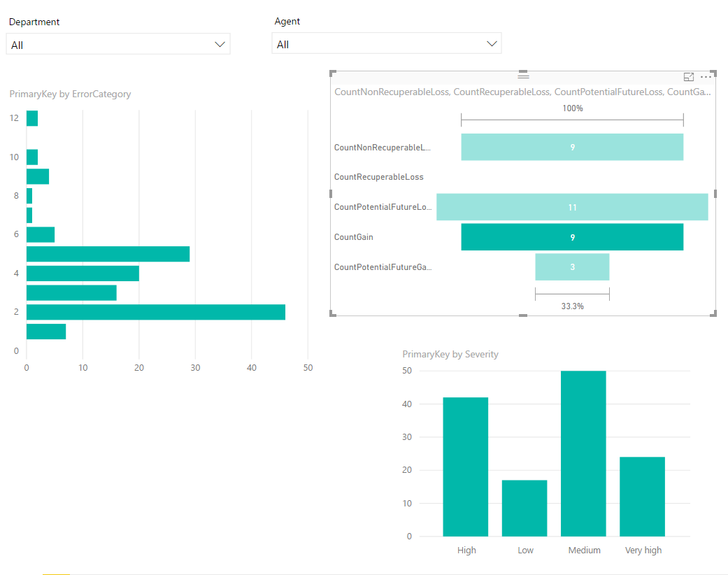Select the dark CountGain funnel bar
Viewport: 728px width, 575px height.
(572, 237)
